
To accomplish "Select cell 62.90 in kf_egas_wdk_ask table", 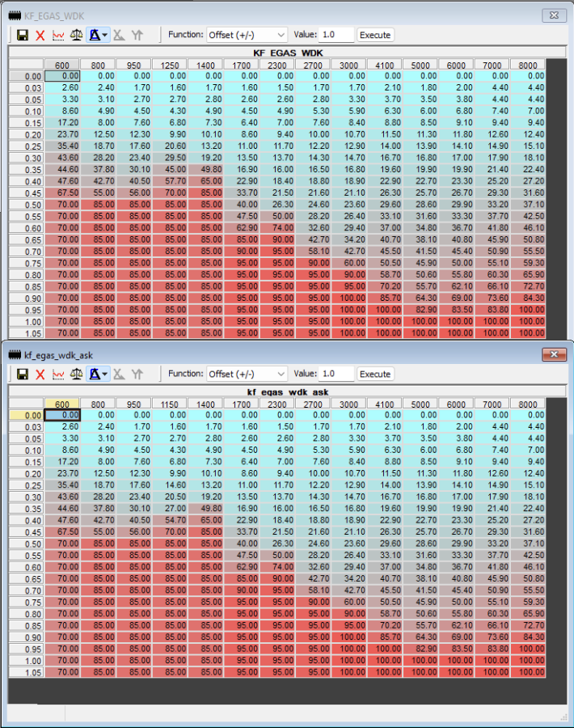I will click(242, 567).
